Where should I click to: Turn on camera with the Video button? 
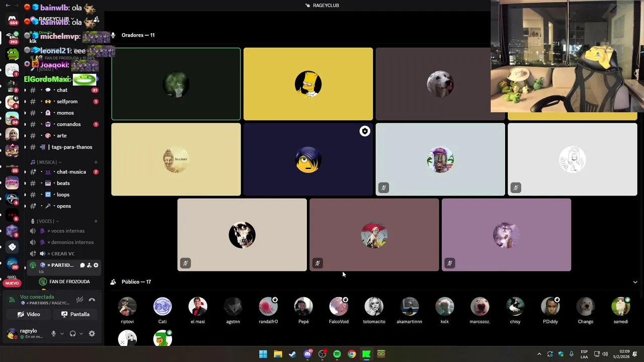click(x=29, y=314)
